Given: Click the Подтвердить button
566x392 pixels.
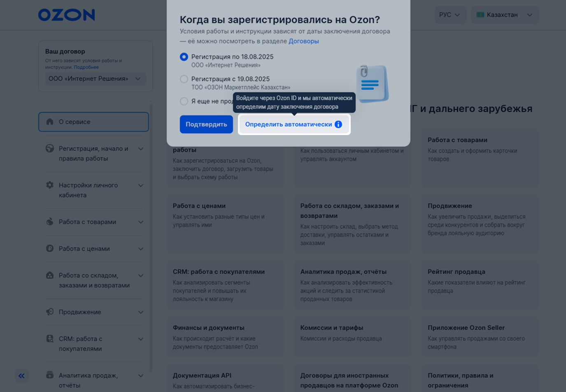Looking at the screenshot, I should (x=206, y=124).
